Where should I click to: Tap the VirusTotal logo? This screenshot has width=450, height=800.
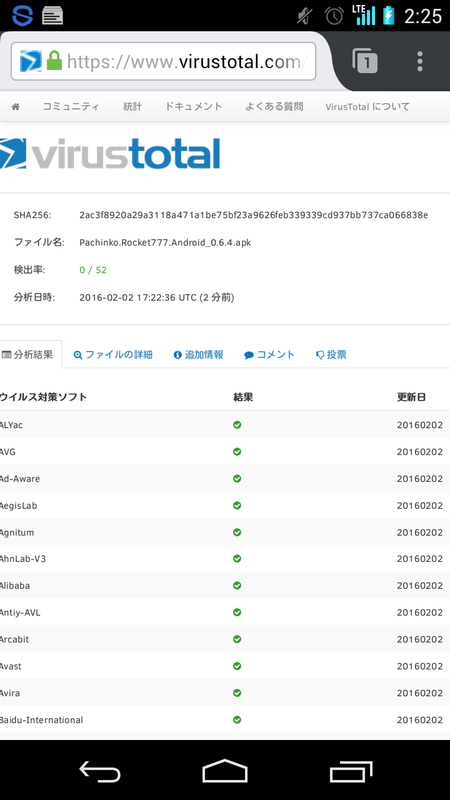tap(110, 153)
